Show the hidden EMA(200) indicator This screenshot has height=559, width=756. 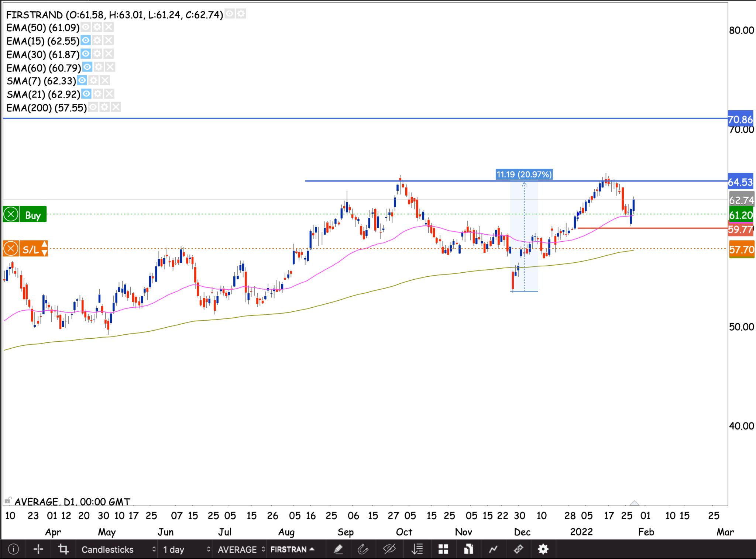click(x=93, y=107)
